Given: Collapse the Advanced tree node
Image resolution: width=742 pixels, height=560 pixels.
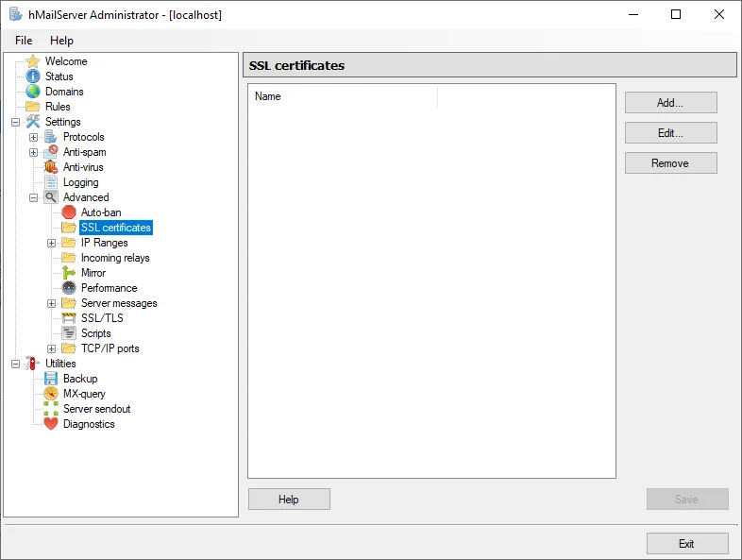Looking at the screenshot, I should [x=34, y=198].
